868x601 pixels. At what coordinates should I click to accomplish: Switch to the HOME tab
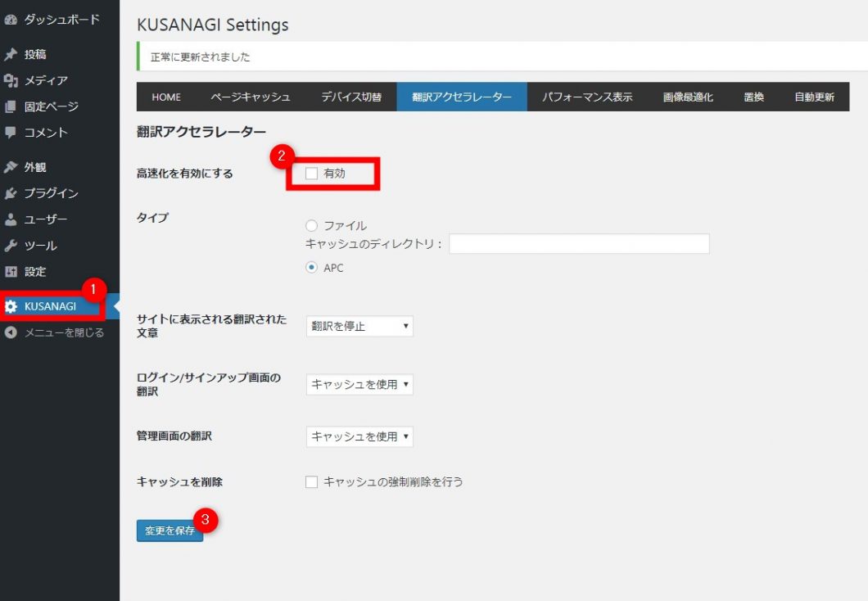click(x=166, y=97)
